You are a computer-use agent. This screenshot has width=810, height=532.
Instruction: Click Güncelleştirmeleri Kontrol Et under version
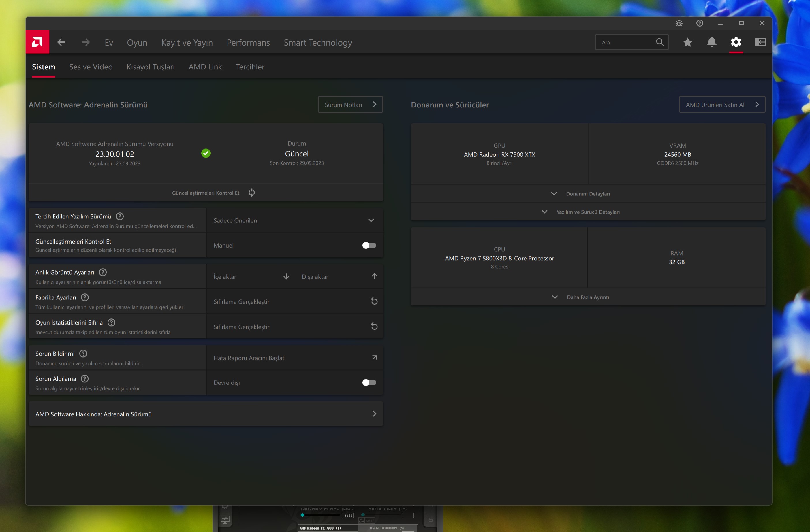click(x=206, y=193)
